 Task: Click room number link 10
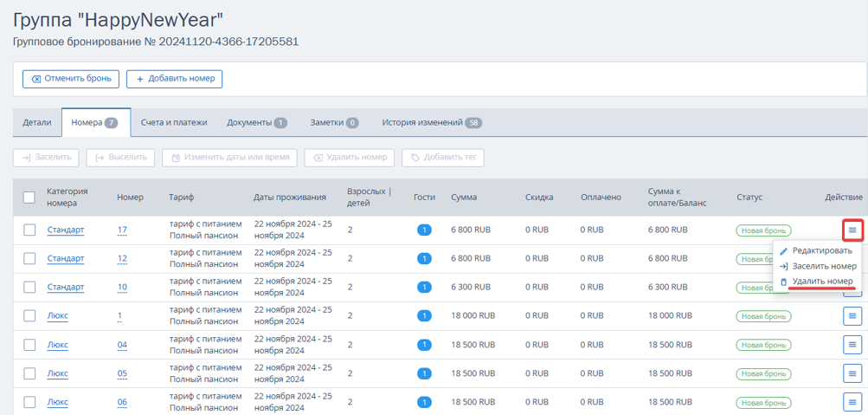click(122, 287)
